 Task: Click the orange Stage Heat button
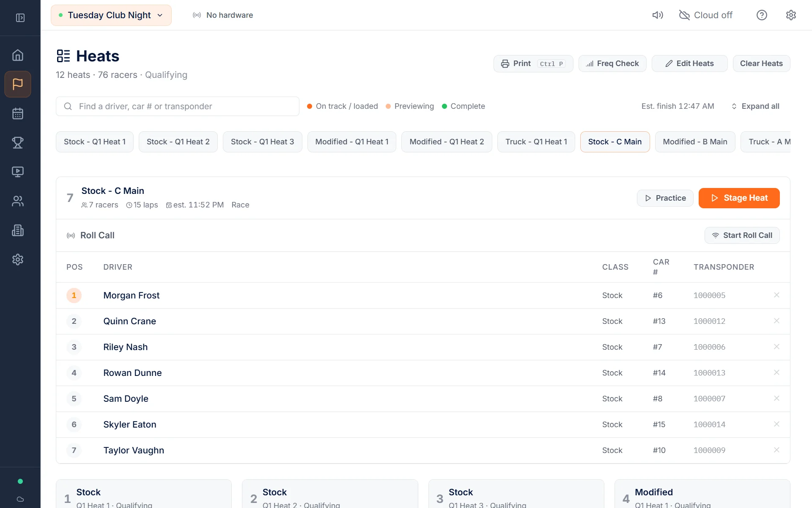pos(739,198)
